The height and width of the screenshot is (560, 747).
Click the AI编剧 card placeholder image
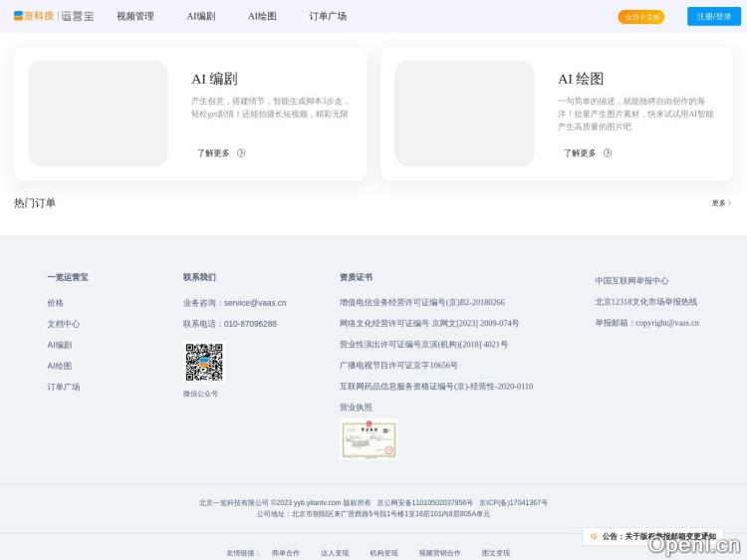(x=98, y=114)
